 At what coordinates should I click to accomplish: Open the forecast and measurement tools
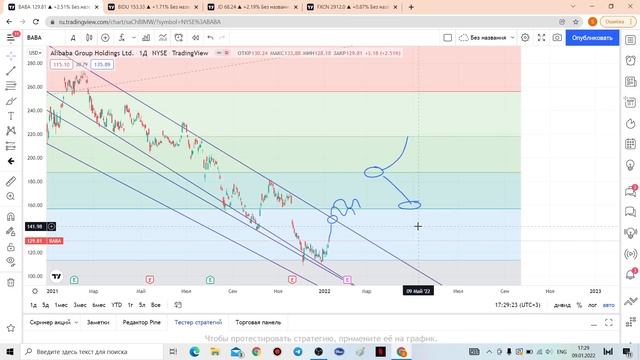click(11, 146)
